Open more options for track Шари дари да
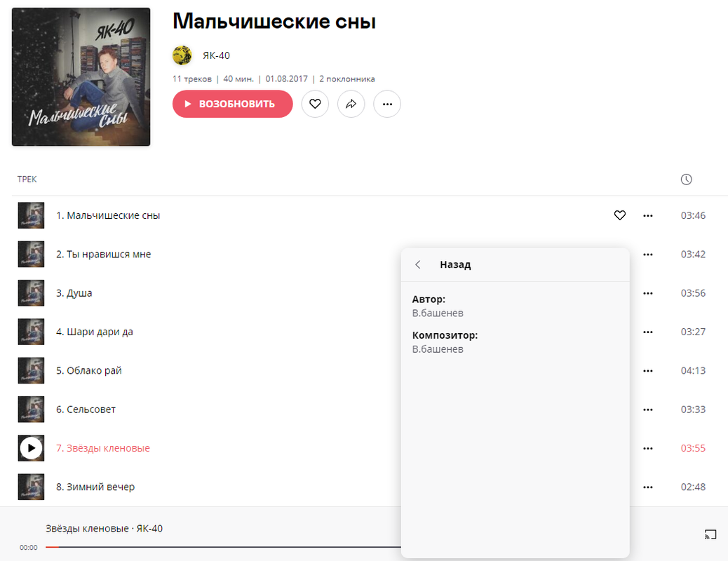The width and height of the screenshot is (728, 561). (x=648, y=332)
